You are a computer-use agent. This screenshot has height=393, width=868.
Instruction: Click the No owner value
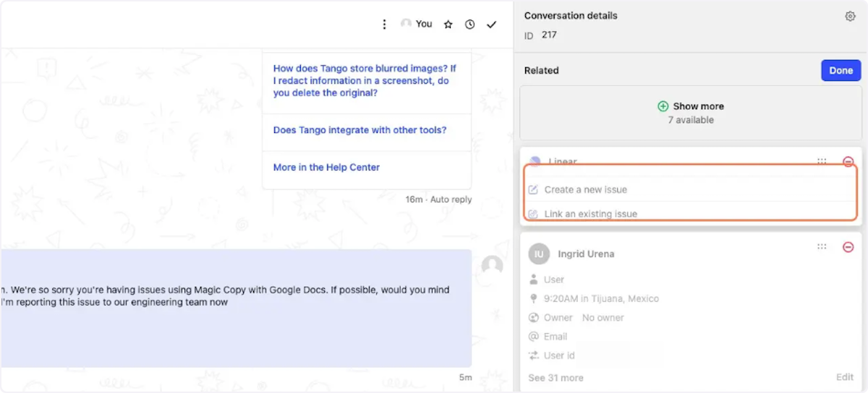603,318
